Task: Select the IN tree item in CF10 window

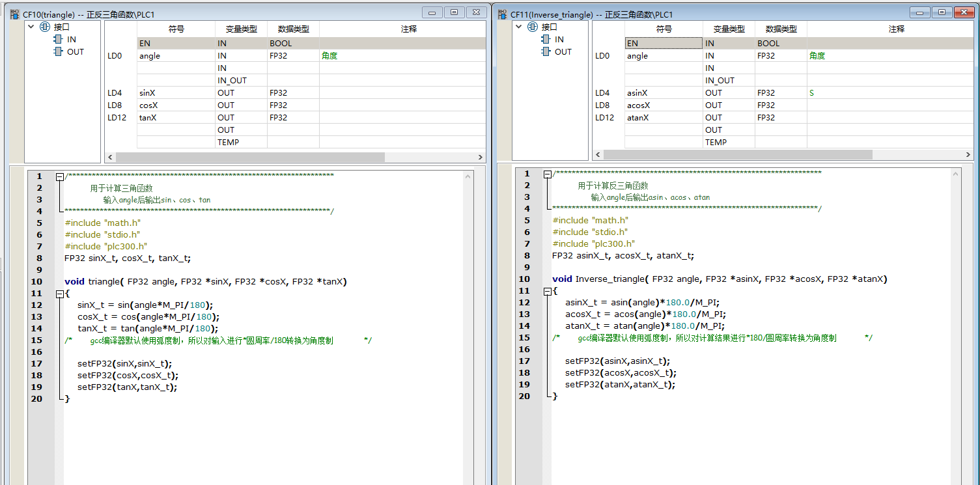Action: click(72, 40)
